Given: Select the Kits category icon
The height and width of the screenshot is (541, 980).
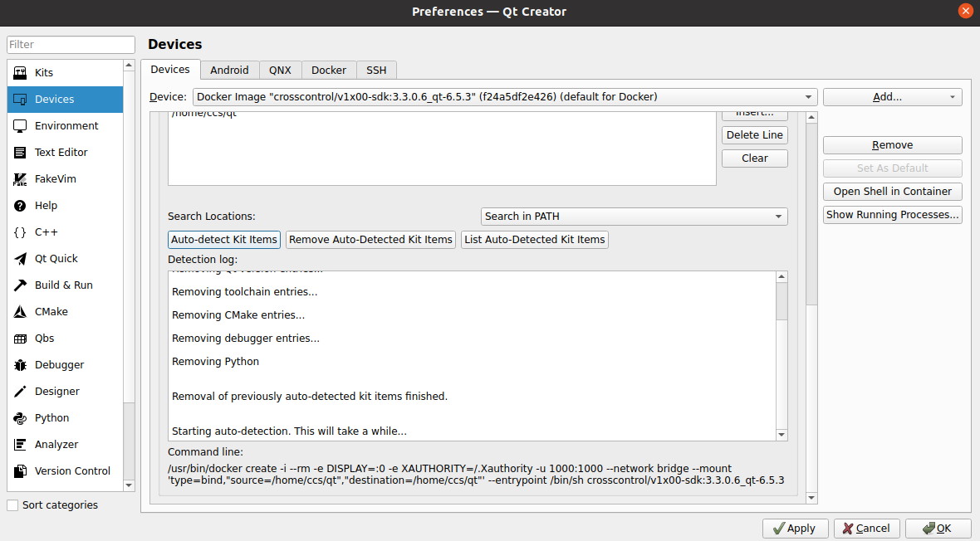Looking at the screenshot, I should coord(21,73).
